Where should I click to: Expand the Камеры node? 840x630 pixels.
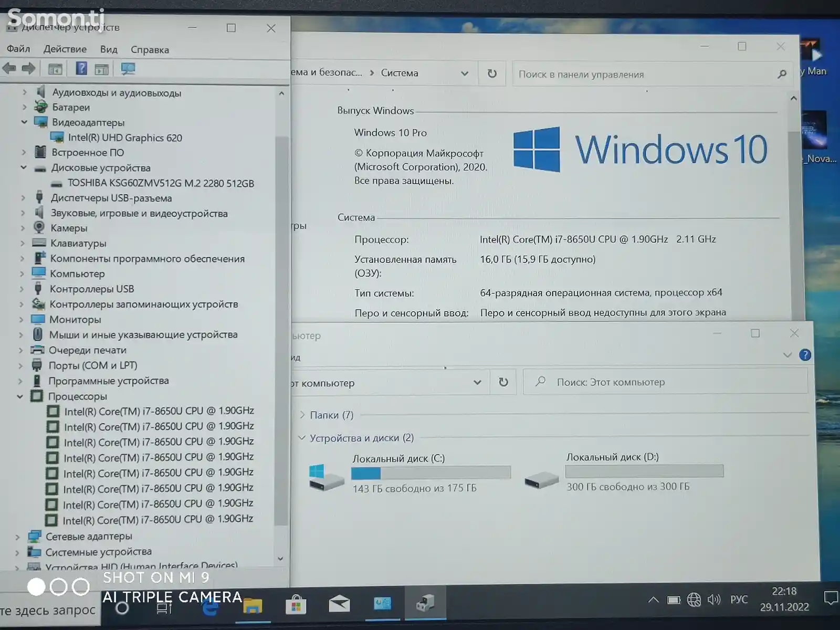(23, 228)
